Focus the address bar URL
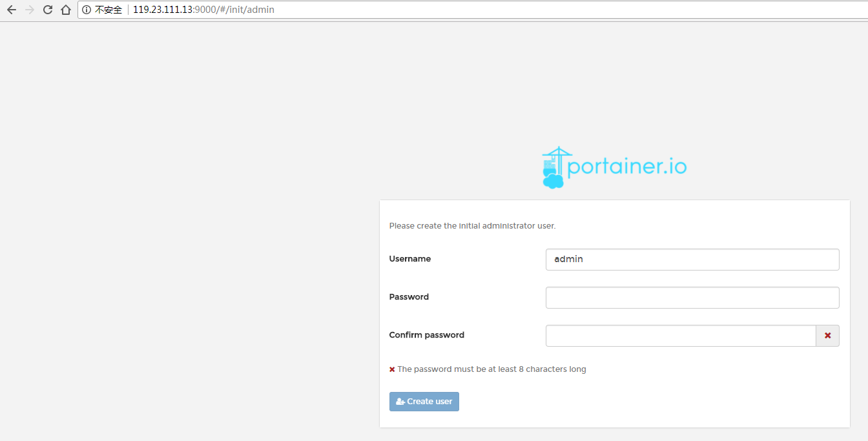868x441 pixels. tap(203, 10)
